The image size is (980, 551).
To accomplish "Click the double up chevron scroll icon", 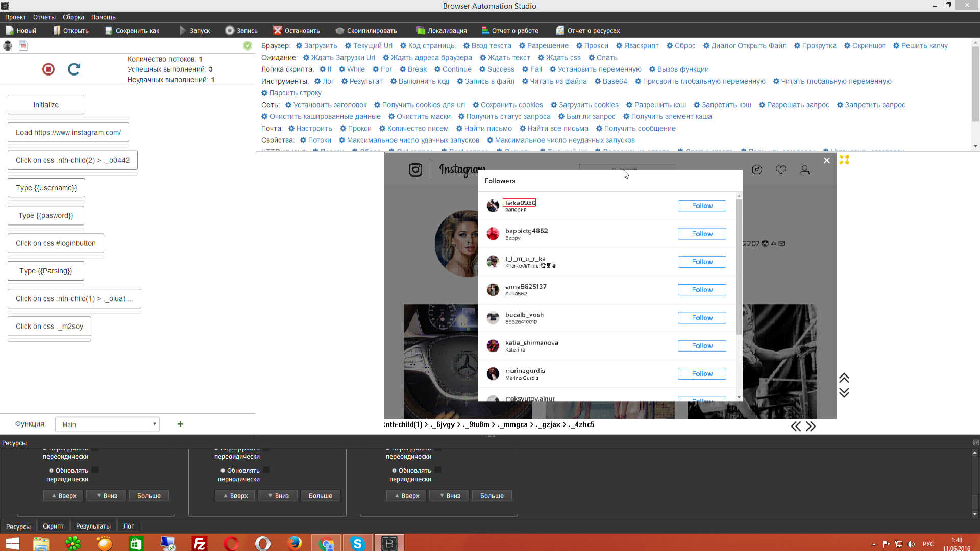I will coord(844,378).
